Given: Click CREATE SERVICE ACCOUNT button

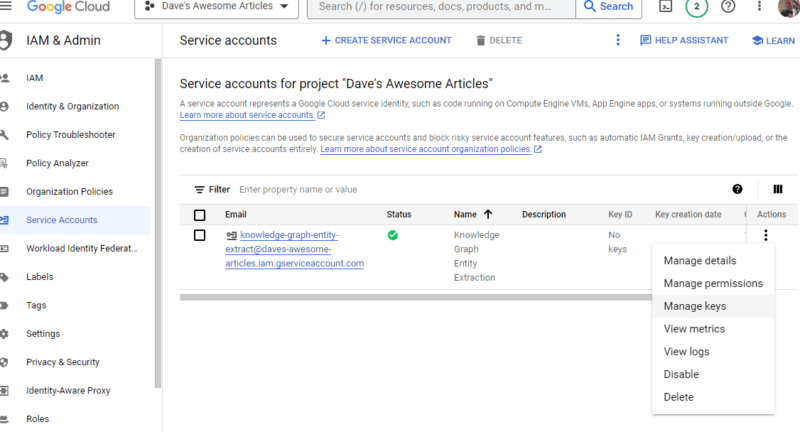Looking at the screenshot, I should pos(386,41).
